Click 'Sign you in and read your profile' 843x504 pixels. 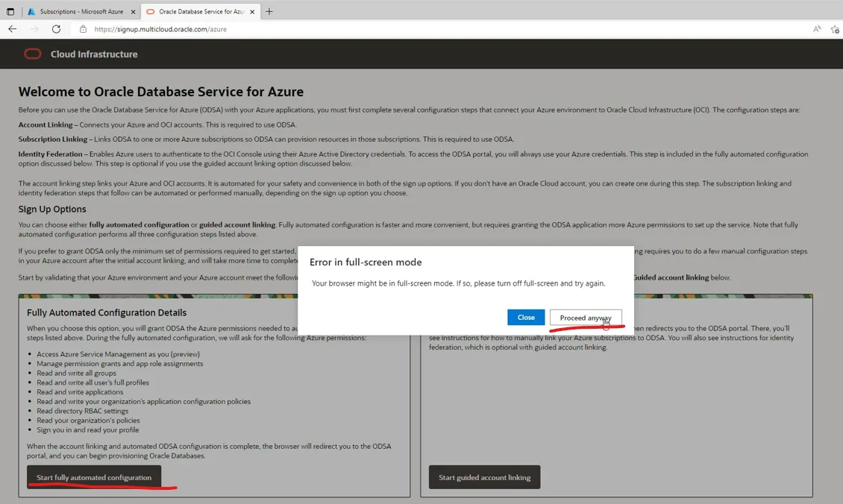(x=87, y=430)
